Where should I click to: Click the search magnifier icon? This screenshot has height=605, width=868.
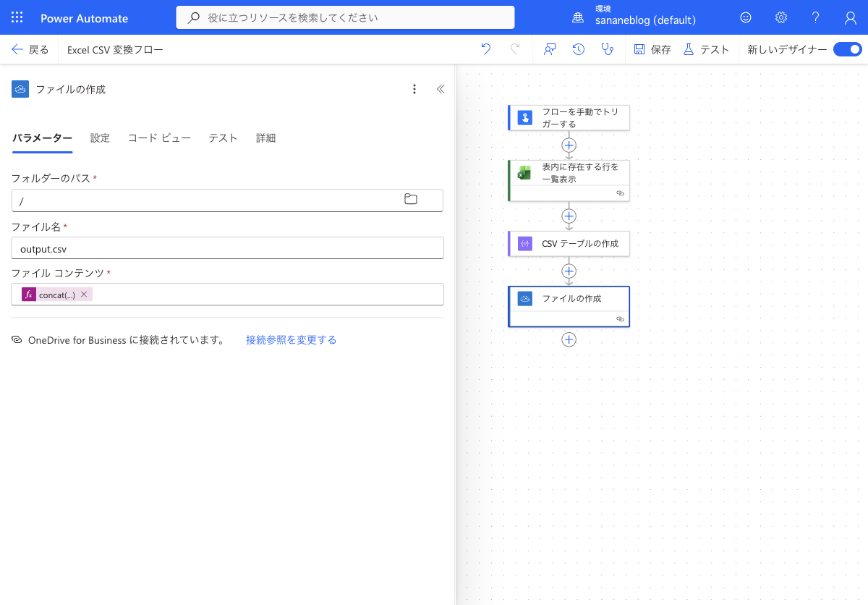click(x=194, y=17)
